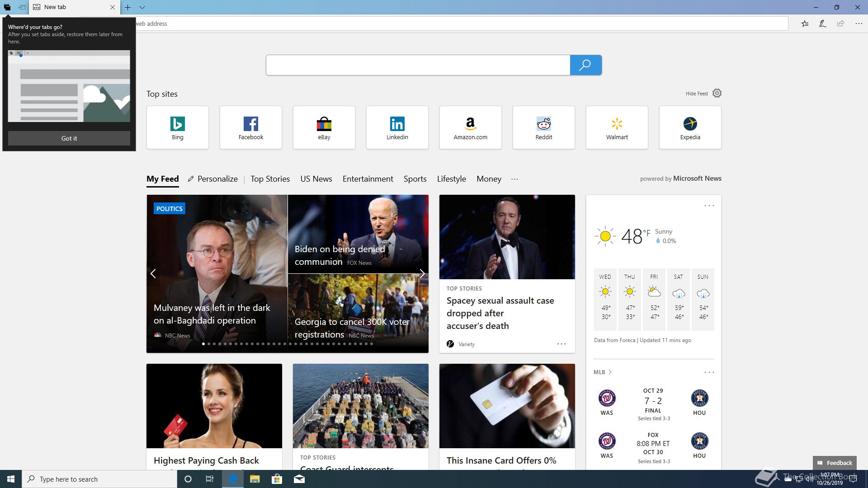Open the Mulvaney al-Baghdadi operation story
Viewport: 868px width, 488px height.
coord(212,314)
